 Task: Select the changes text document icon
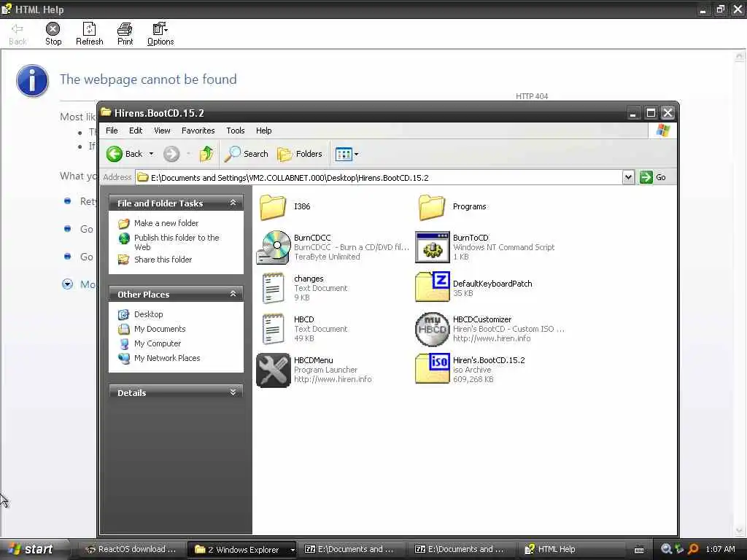click(x=274, y=287)
